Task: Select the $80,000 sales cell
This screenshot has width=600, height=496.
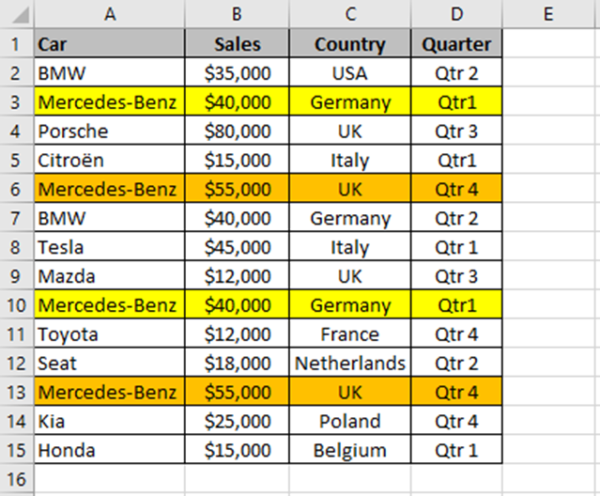Action: 237,131
